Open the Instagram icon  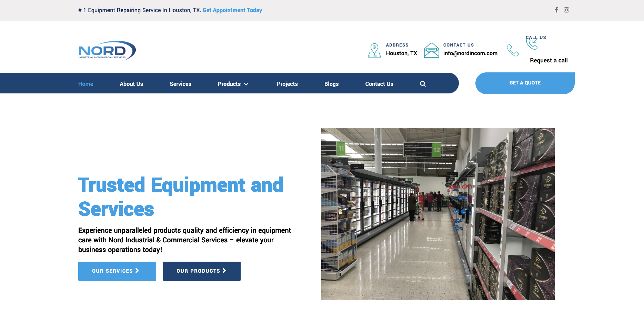point(566,10)
